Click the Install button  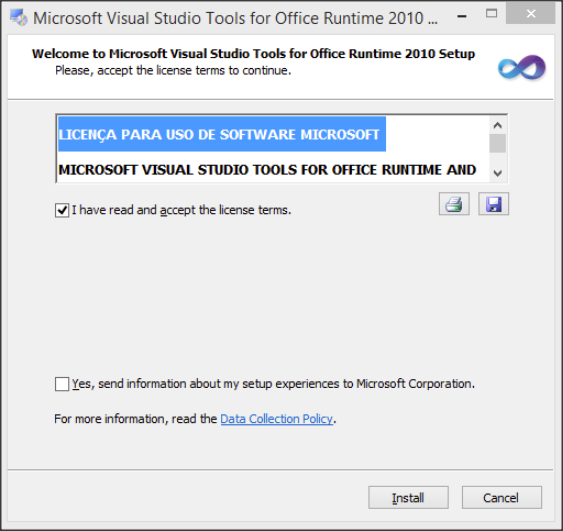click(408, 498)
